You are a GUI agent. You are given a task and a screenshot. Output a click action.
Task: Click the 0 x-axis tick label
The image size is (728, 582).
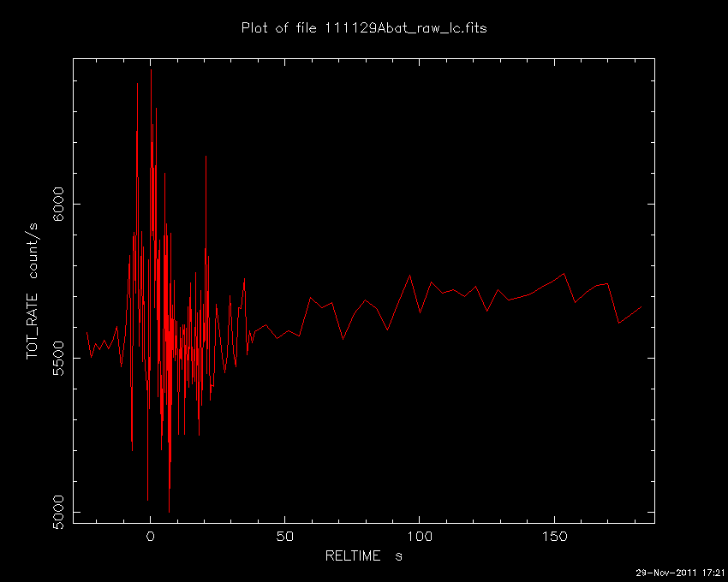[150, 537]
